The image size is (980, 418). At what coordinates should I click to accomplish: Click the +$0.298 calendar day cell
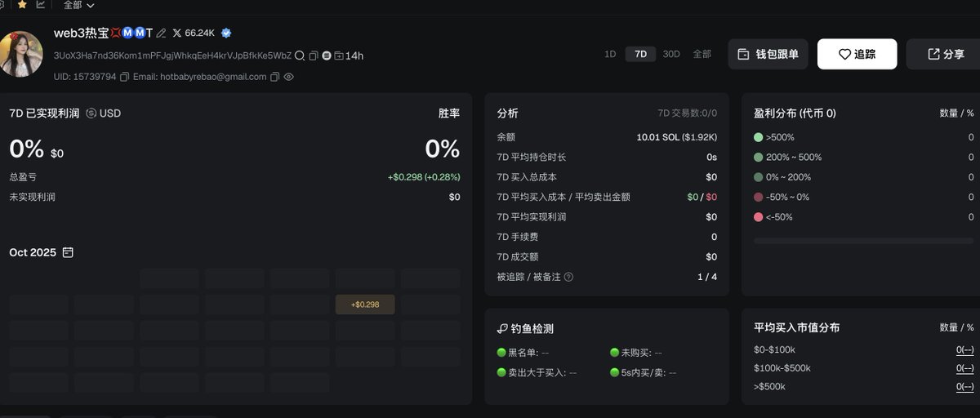tap(365, 305)
